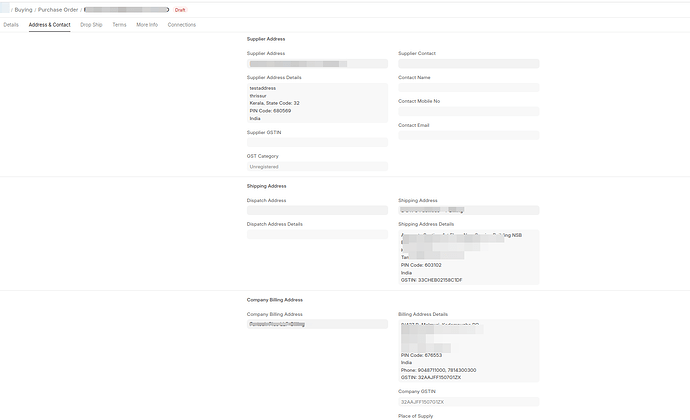Image resolution: width=690 pixels, height=420 pixels.
Task: Open the Drop Ship tab
Action: [x=91, y=24]
